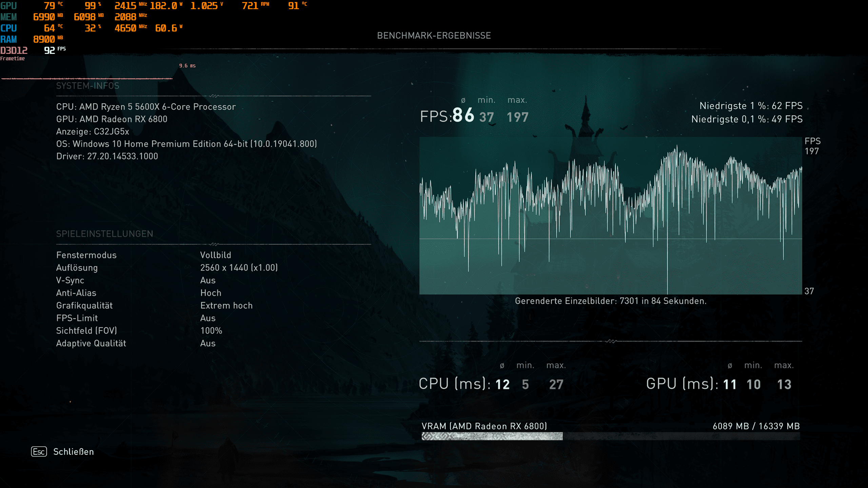
Task: Click the VRAM (AMD Radeon RX 6800) label
Action: point(484,426)
